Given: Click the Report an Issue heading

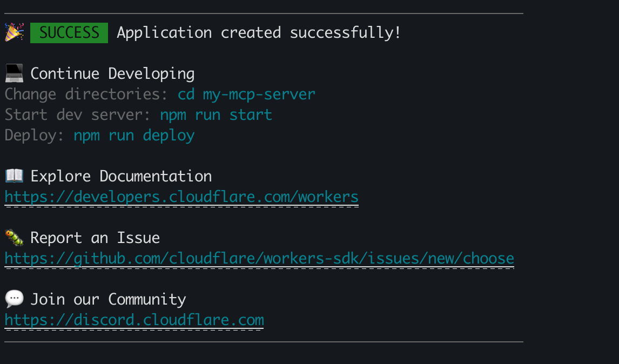Looking at the screenshot, I should coord(95,238).
